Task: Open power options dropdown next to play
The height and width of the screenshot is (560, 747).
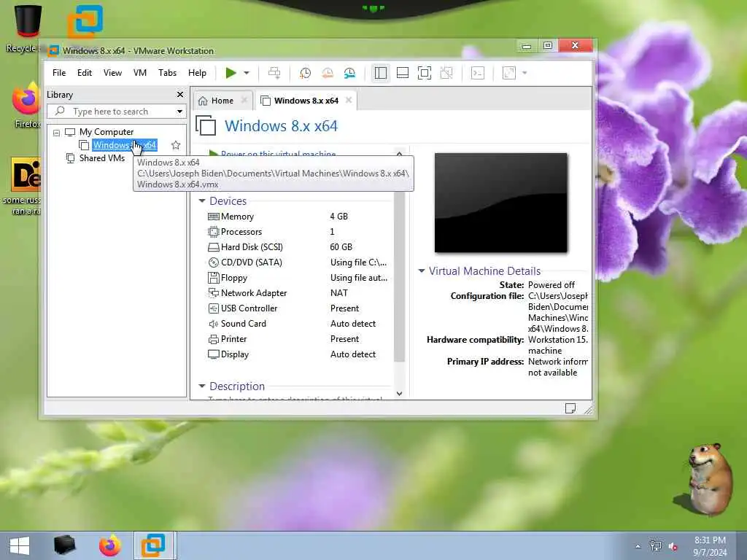Action: (x=247, y=73)
